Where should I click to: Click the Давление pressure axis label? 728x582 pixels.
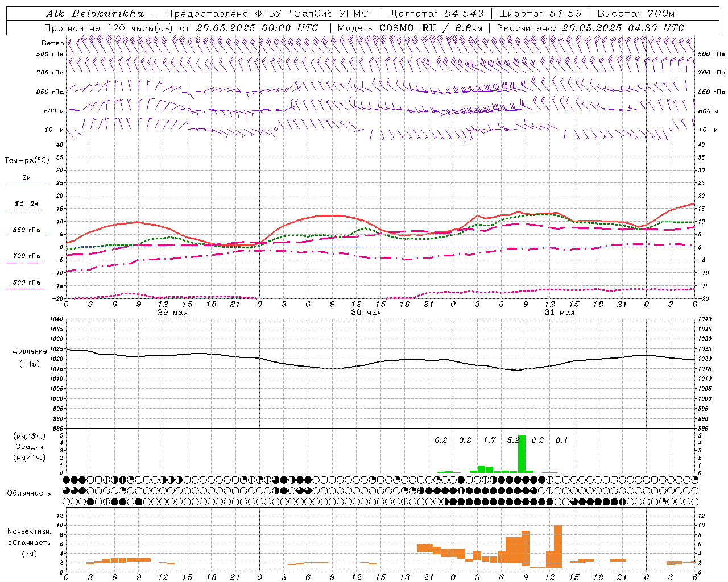(x=30, y=351)
